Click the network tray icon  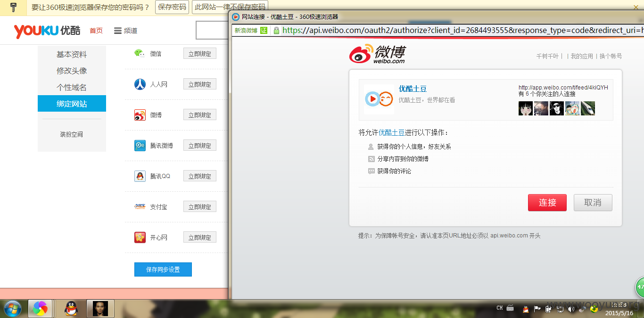point(560,309)
